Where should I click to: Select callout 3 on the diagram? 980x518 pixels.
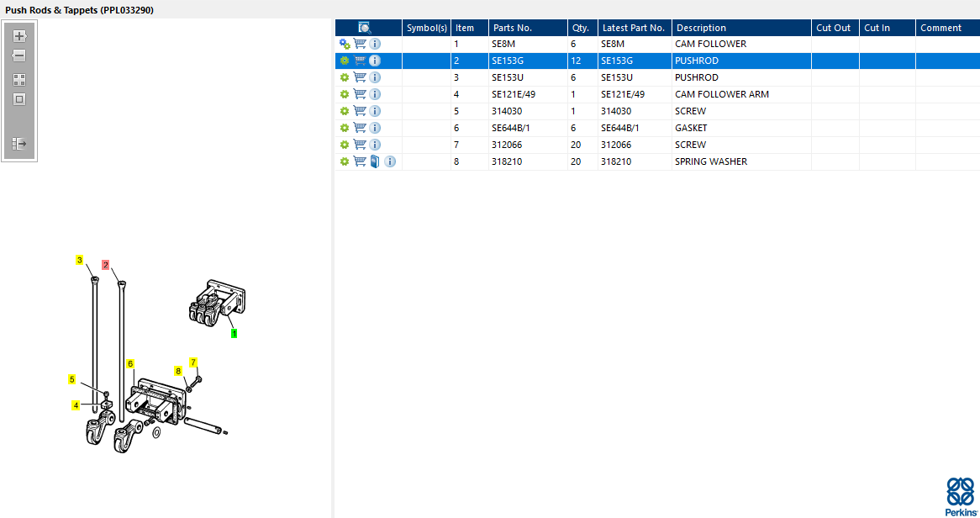(79, 260)
